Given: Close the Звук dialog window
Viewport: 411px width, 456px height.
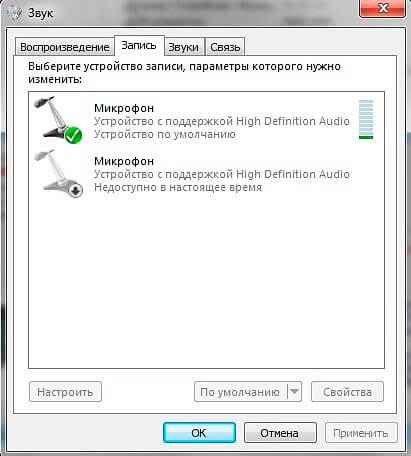Looking at the screenshot, I should tap(382, 8).
